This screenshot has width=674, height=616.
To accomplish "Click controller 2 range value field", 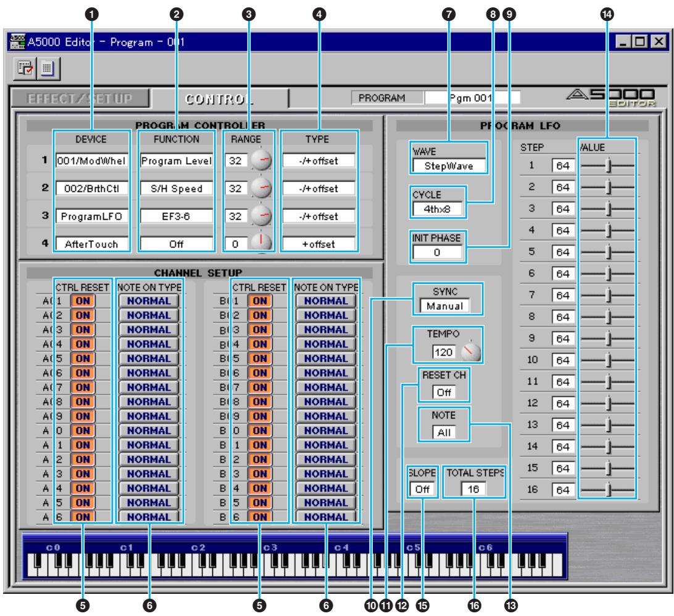I will (236, 188).
